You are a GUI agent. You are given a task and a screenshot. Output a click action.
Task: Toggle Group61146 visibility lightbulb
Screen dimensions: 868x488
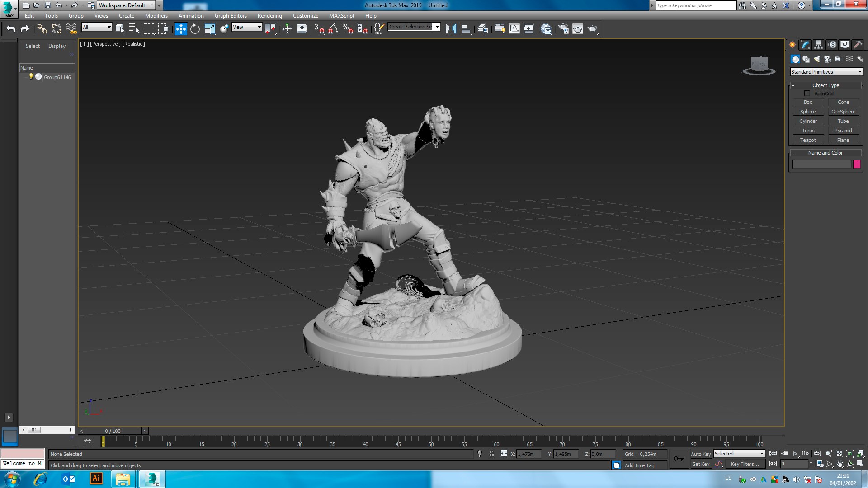coord(31,77)
